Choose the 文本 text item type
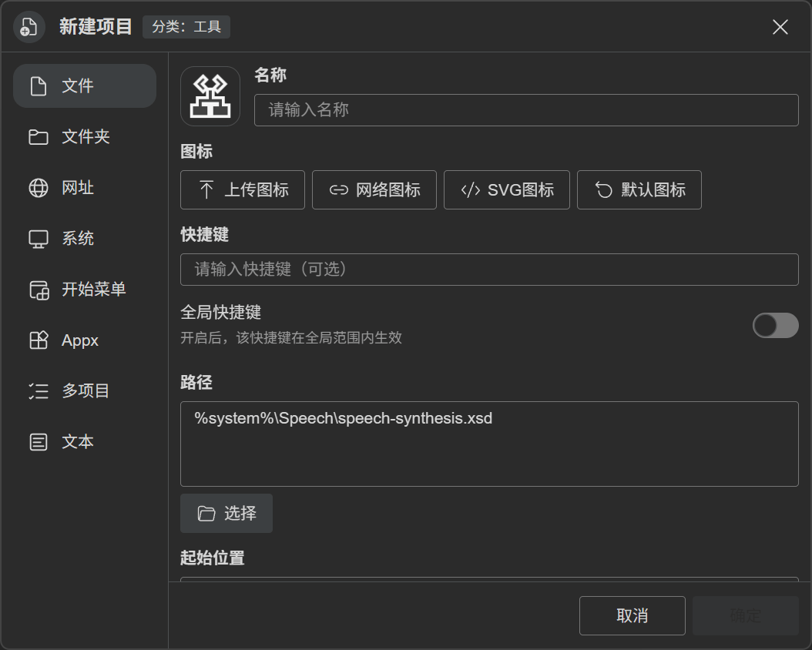 [85, 441]
